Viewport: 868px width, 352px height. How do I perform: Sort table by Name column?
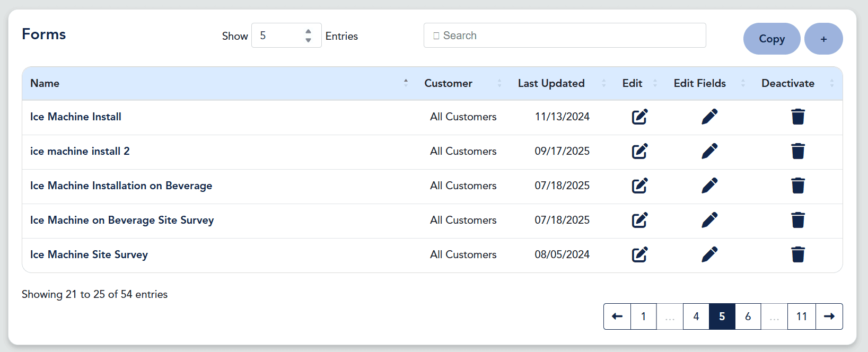(45, 83)
